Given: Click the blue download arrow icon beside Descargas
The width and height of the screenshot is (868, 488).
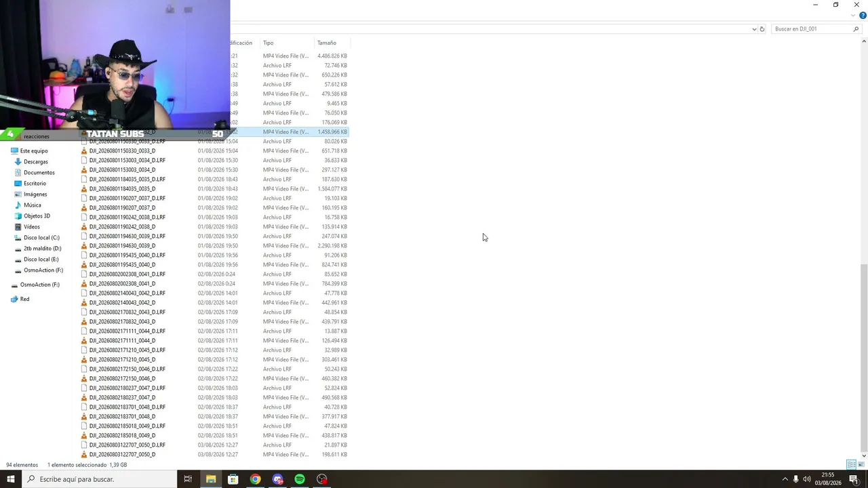Looking at the screenshot, I should (18, 162).
